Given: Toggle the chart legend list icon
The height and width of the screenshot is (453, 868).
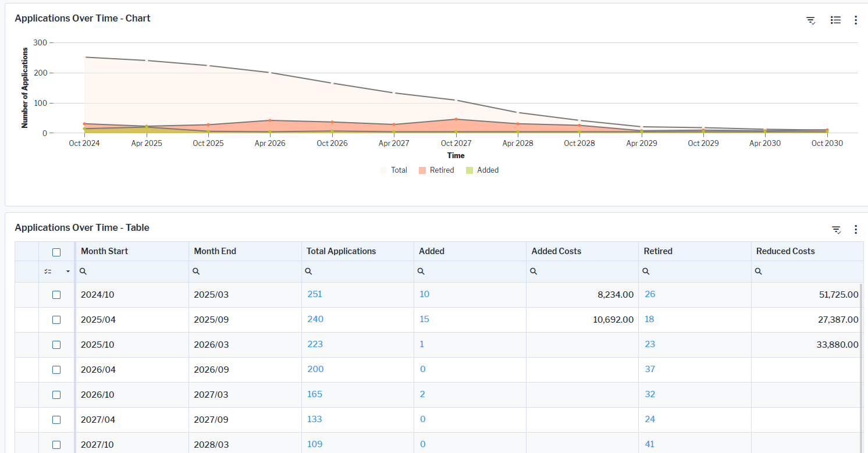Looking at the screenshot, I should click(835, 20).
